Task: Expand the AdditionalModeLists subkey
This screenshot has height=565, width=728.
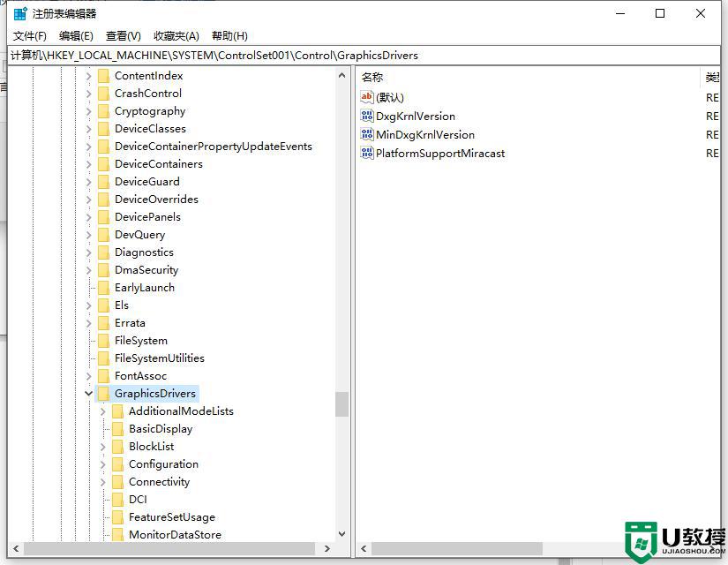Action: click(x=102, y=411)
